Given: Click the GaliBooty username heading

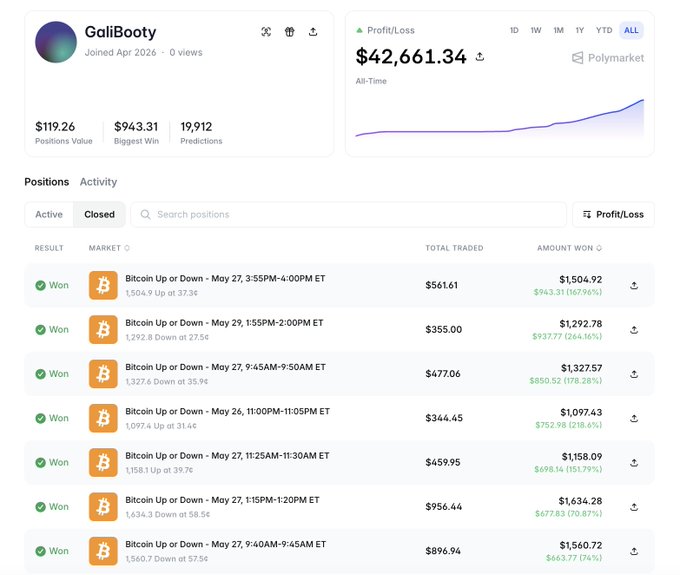Looking at the screenshot, I should pyautogui.click(x=120, y=32).
